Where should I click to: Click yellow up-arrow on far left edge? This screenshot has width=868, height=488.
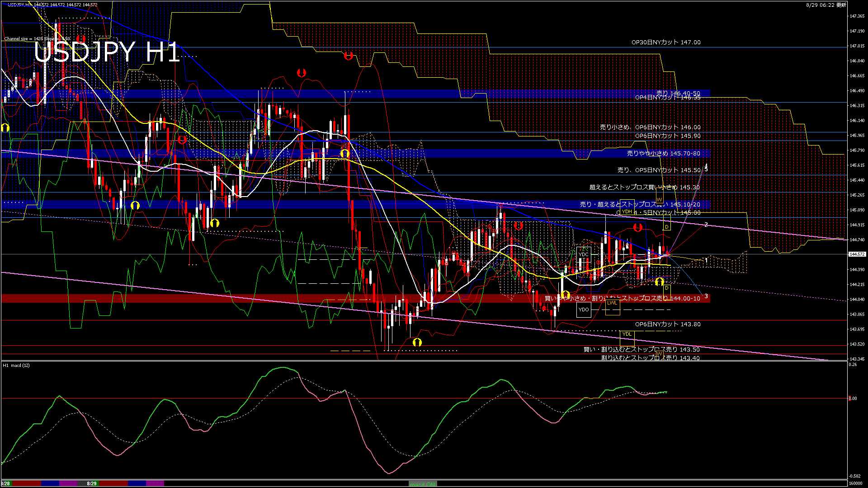coord(5,128)
